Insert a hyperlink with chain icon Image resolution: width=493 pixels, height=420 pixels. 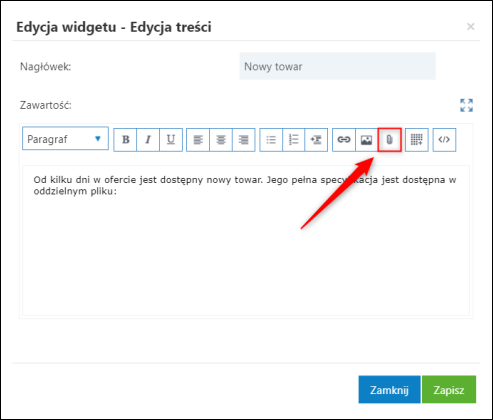(344, 140)
